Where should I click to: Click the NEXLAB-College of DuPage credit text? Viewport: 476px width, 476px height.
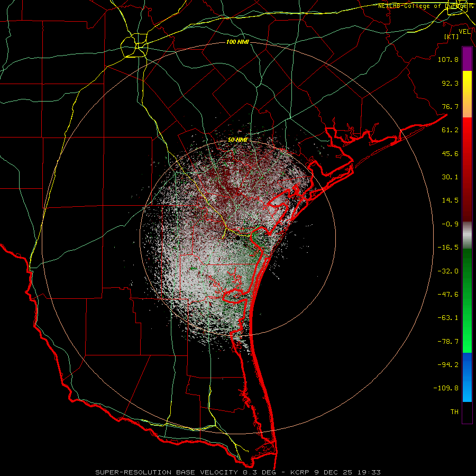pyautogui.click(x=425, y=6)
